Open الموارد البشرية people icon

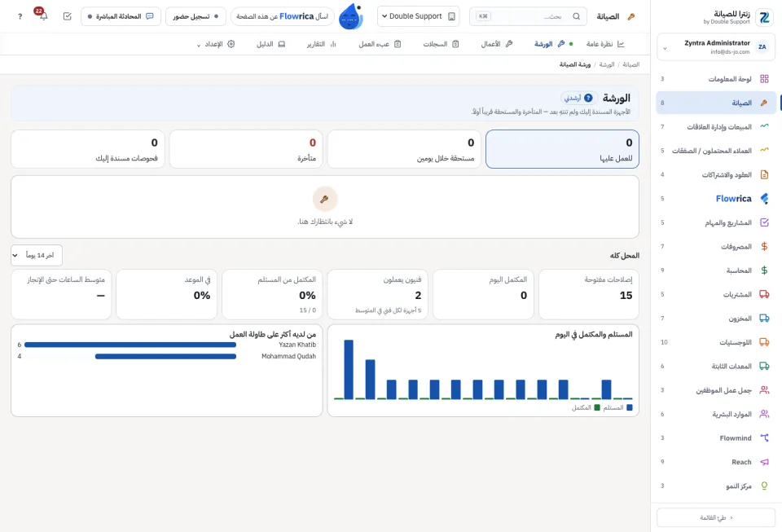point(764,414)
